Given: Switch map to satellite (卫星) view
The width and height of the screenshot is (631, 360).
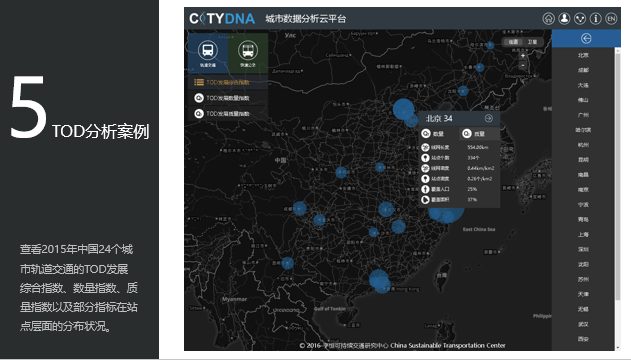Looking at the screenshot, I should [532, 42].
